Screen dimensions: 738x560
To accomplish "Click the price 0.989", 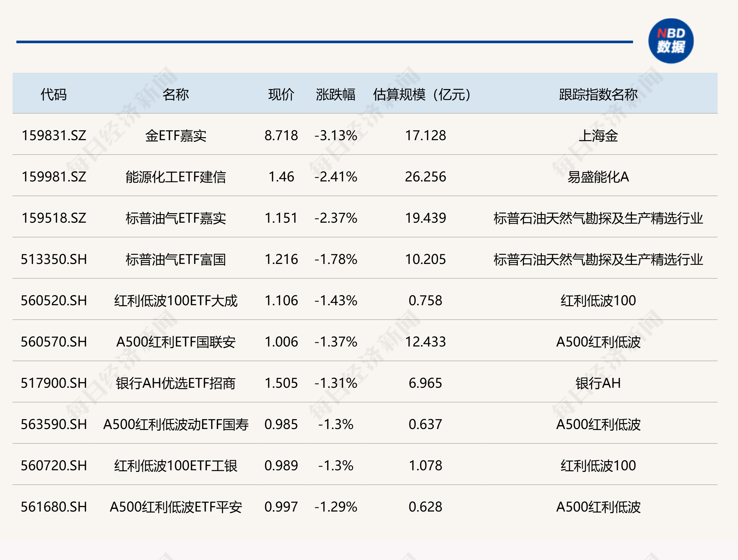I will (x=281, y=466).
